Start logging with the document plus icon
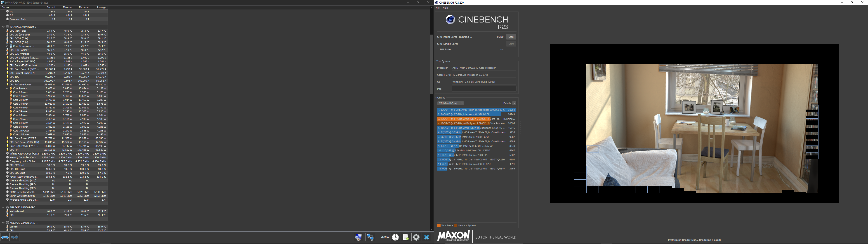868x244 pixels. (x=406, y=237)
